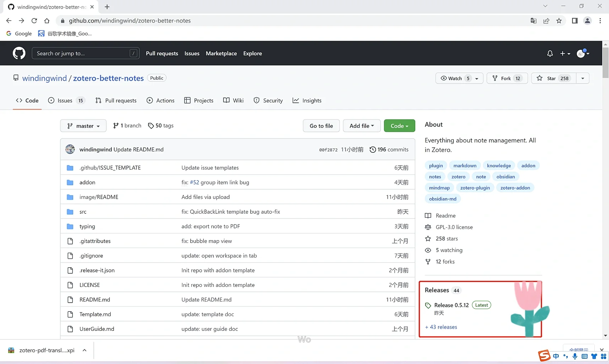
Task: Open the 谷歌学术镜像 bookmark
Action: click(65, 34)
